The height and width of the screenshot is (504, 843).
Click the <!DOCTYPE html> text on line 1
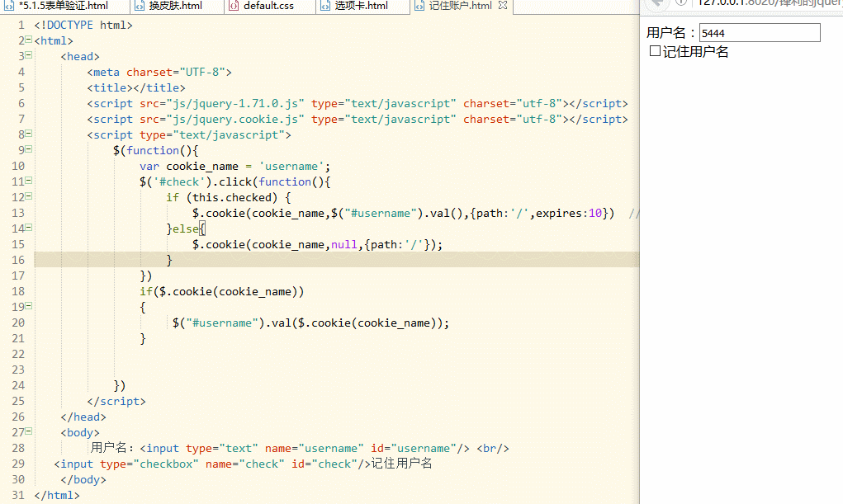coord(83,26)
